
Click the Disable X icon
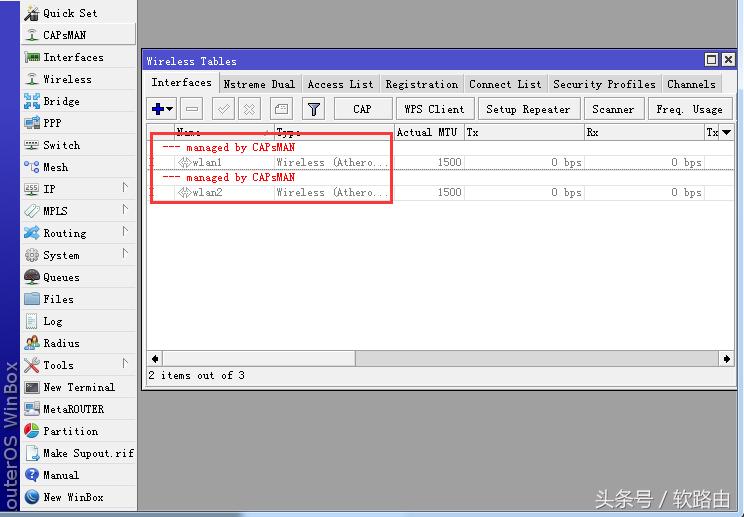250,109
